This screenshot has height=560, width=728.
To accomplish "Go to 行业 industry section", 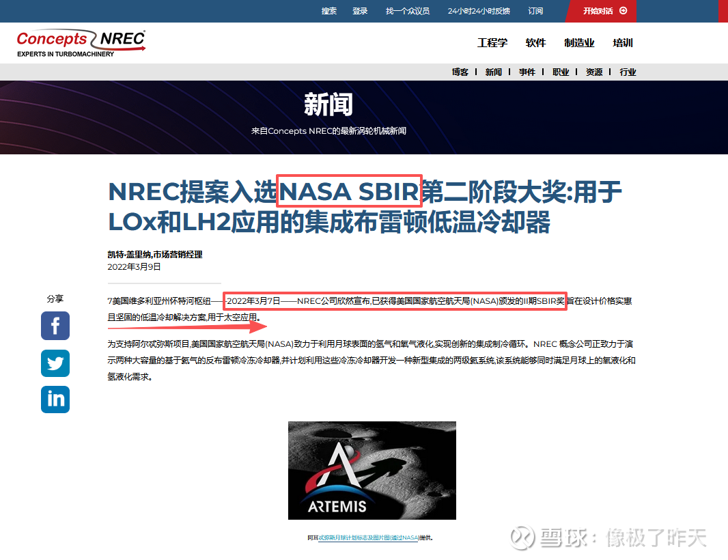I will point(628,72).
